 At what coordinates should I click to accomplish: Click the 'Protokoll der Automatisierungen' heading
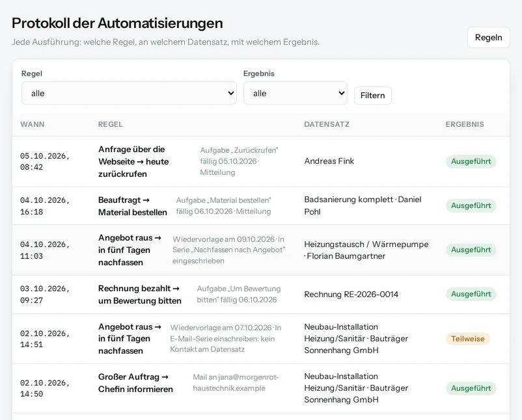[x=117, y=23]
